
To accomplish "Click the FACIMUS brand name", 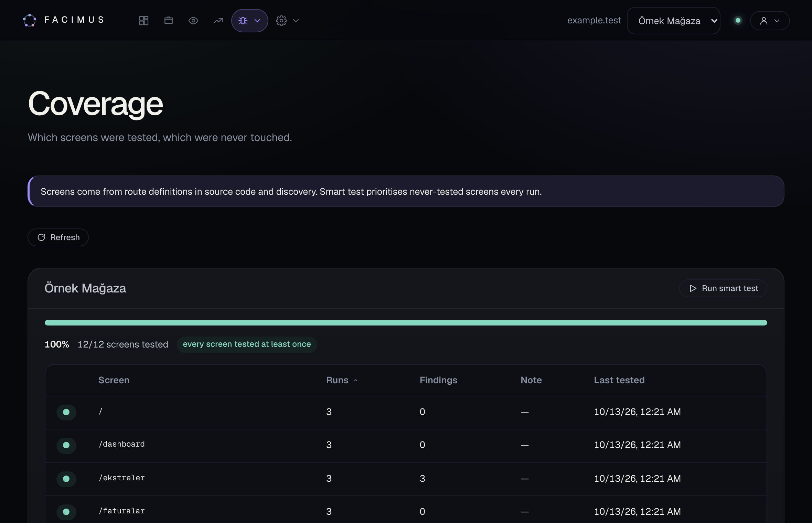I will [74, 20].
